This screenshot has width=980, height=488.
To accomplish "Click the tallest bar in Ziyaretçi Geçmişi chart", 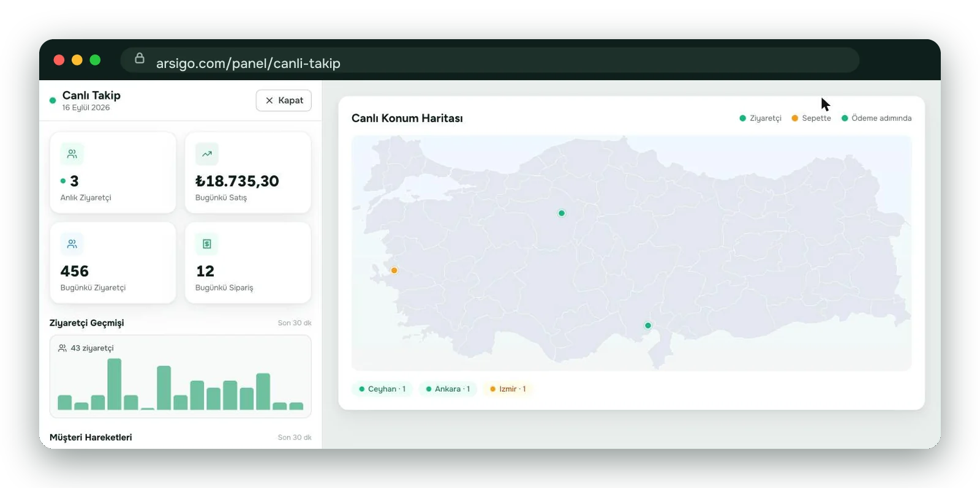I will tap(114, 384).
